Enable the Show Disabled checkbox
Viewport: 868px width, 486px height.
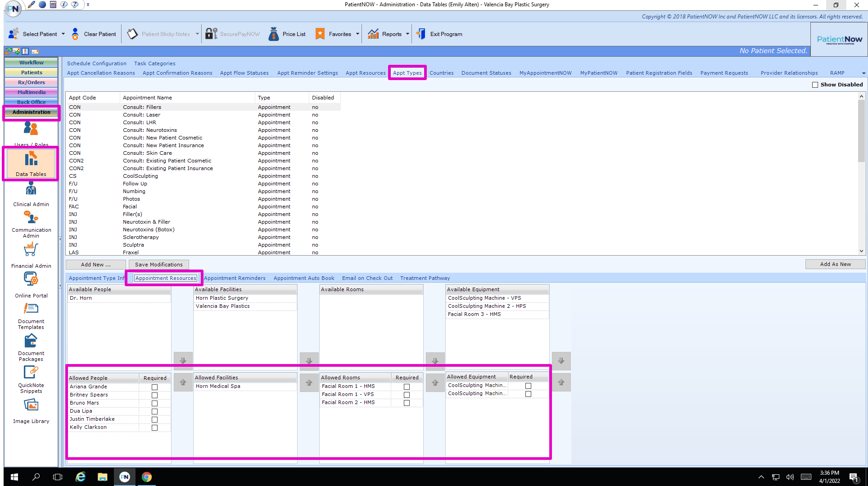814,84
